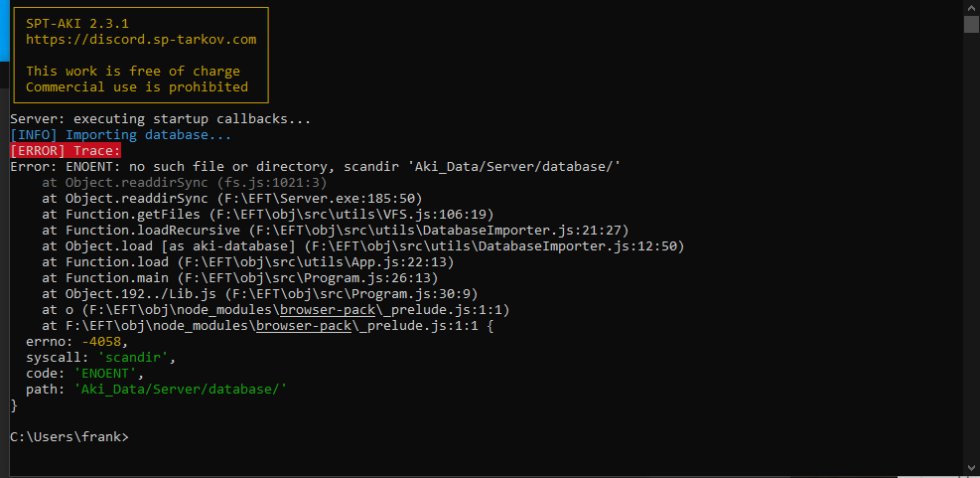Click the 'Commercial use is prohibited' text

pos(137,87)
